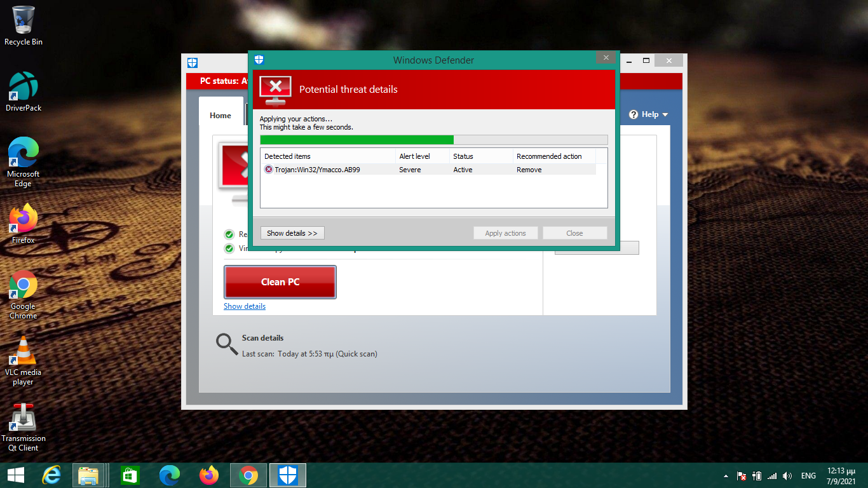Click the red X beside Trojan:Win32/Ymacco.AB99
Viewport: 868px width, 488px height.
point(268,170)
